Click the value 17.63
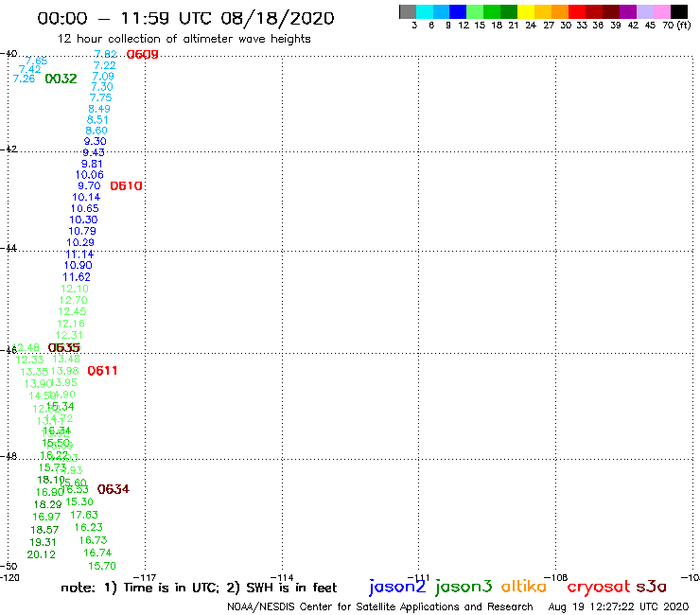The image size is (700, 615). point(84,515)
